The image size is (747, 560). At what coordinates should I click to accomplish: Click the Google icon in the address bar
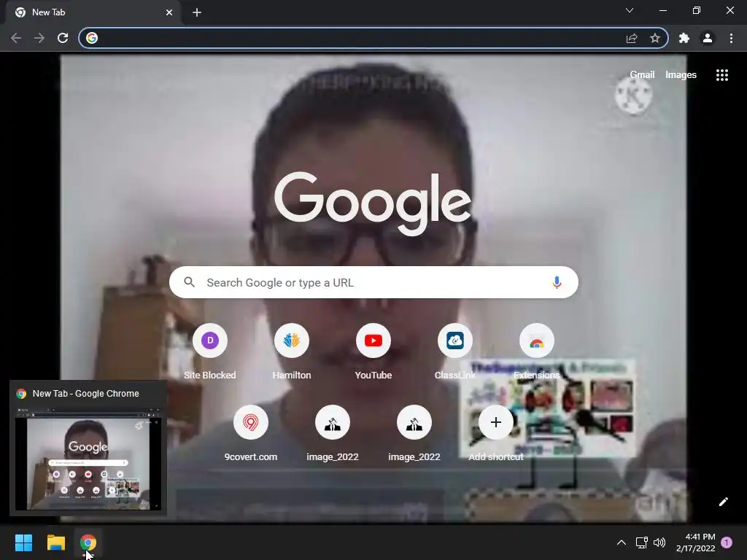[x=92, y=38]
